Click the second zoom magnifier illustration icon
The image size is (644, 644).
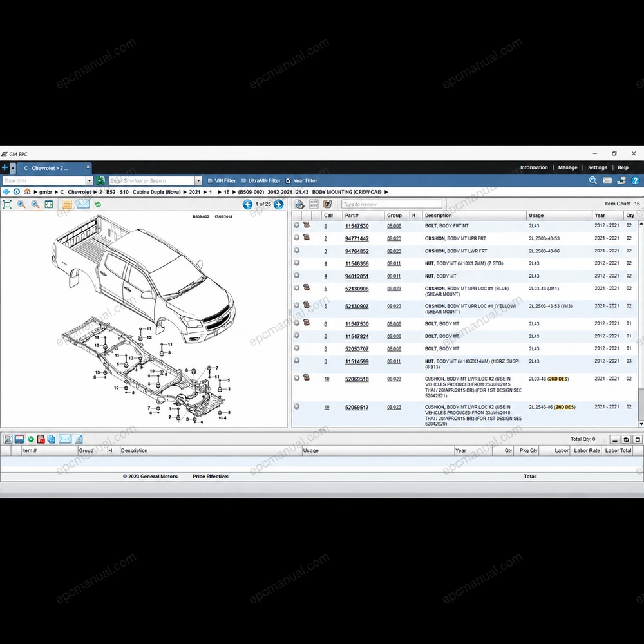(35, 204)
